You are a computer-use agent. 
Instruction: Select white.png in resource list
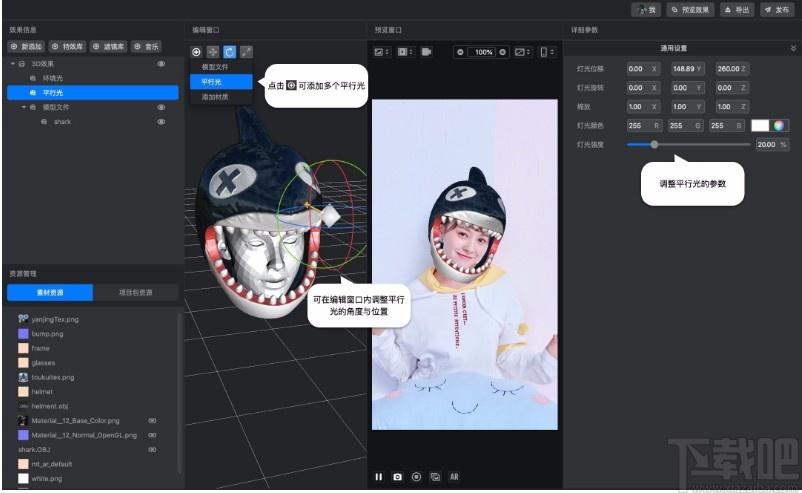pyautogui.click(x=47, y=479)
